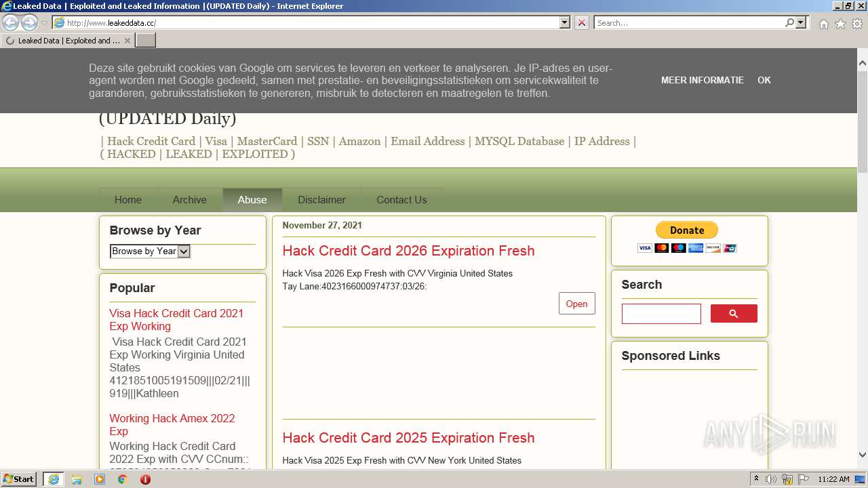Screen dimensions: 868x488
Task: Click the red Opera taskbar icon
Action: [145, 479]
